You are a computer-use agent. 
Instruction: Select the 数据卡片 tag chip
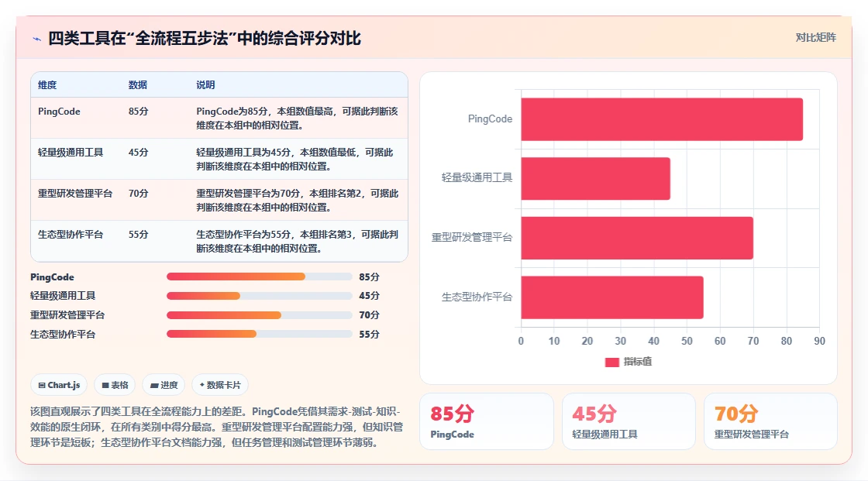pyautogui.click(x=220, y=385)
